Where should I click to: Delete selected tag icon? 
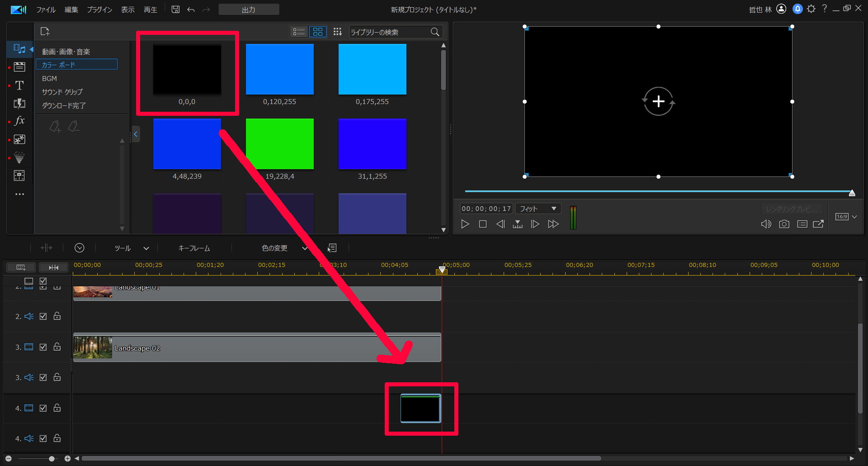coord(74,127)
